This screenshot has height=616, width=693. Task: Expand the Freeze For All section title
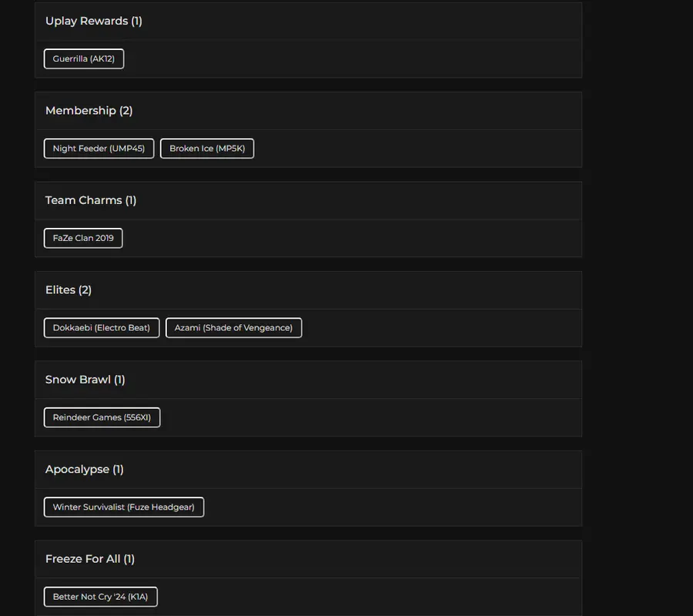(x=82, y=559)
